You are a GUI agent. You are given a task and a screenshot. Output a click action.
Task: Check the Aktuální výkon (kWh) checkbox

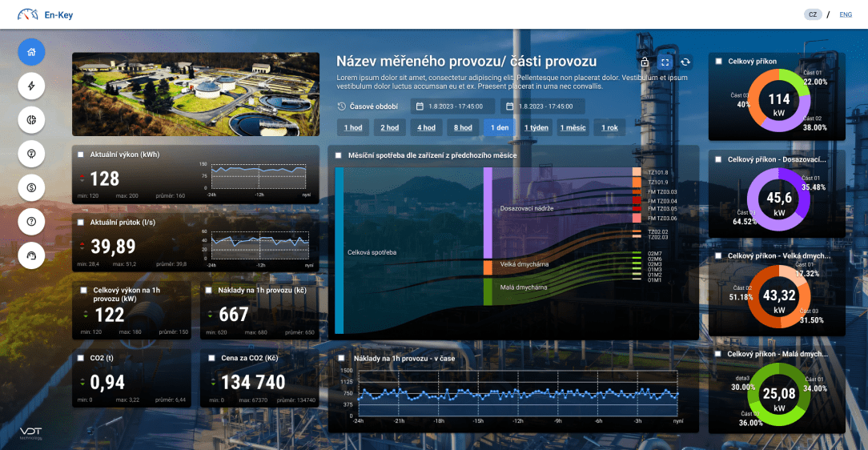81,154
